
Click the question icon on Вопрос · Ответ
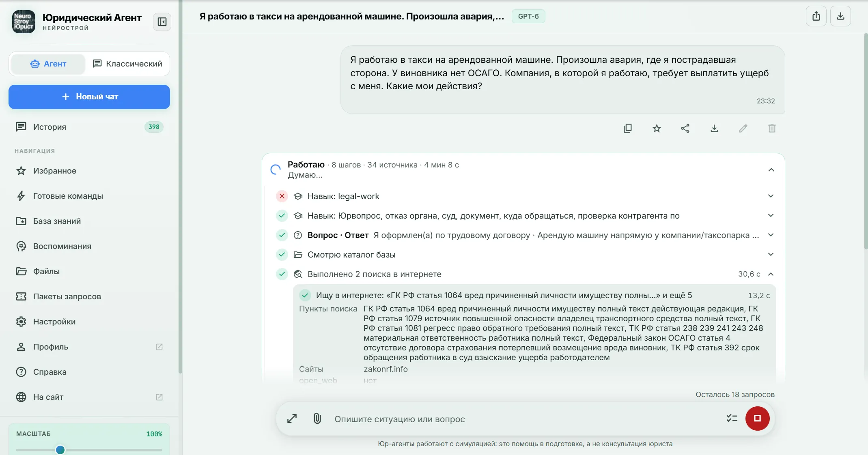(x=298, y=235)
